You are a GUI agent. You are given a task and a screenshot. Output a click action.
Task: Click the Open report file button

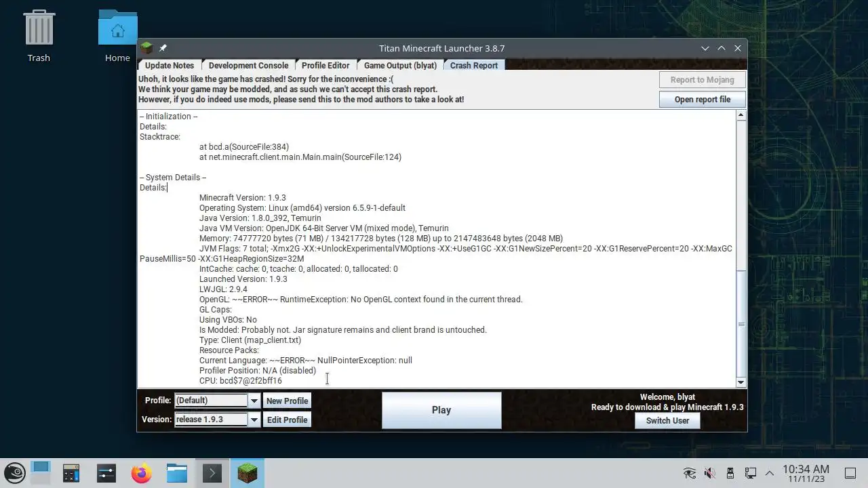pos(703,99)
